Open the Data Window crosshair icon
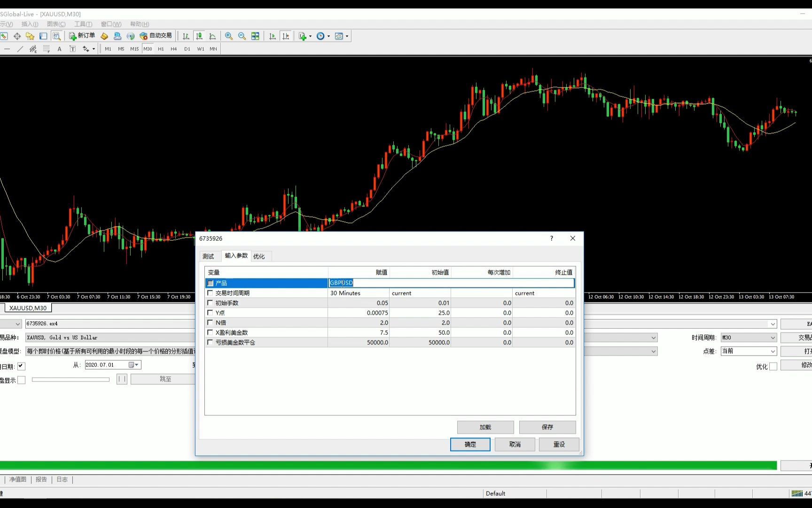The width and height of the screenshot is (812, 508). click(x=17, y=36)
